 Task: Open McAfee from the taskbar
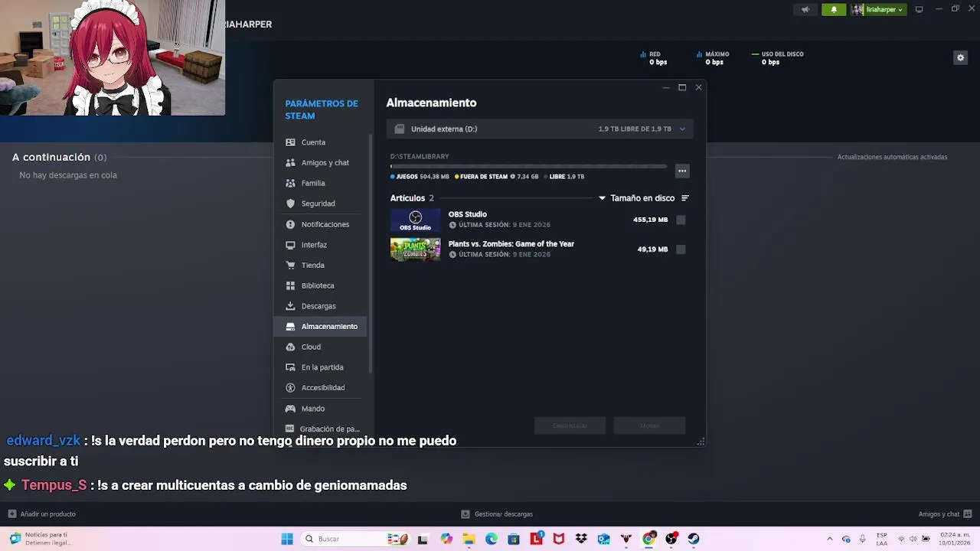pyautogui.click(x=558, y=539)
